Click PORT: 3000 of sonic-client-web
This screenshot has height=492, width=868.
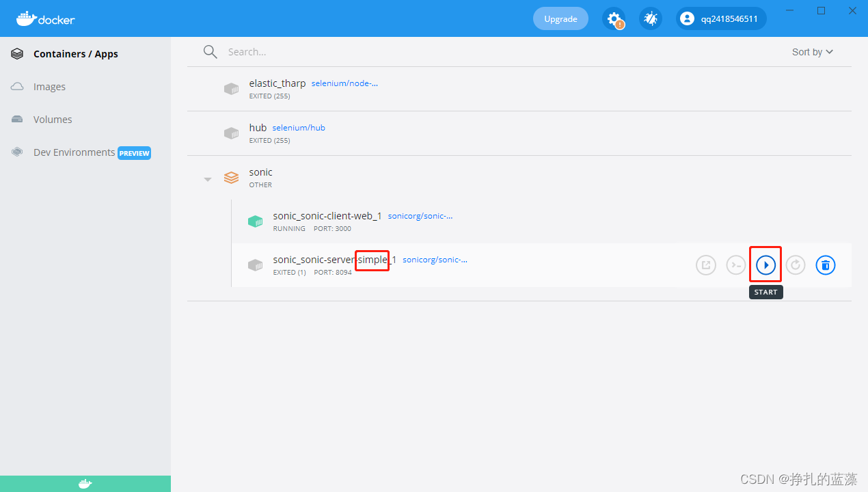[x=334, y=229]
